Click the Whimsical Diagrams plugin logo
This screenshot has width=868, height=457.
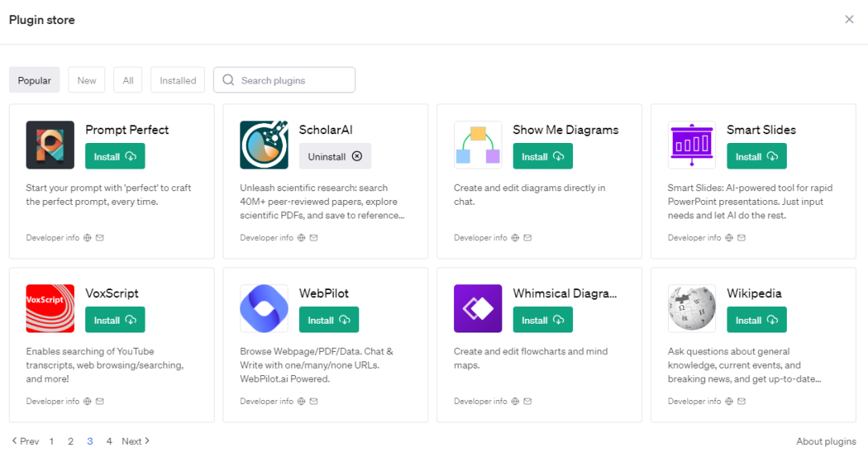(x=477, y=308)
